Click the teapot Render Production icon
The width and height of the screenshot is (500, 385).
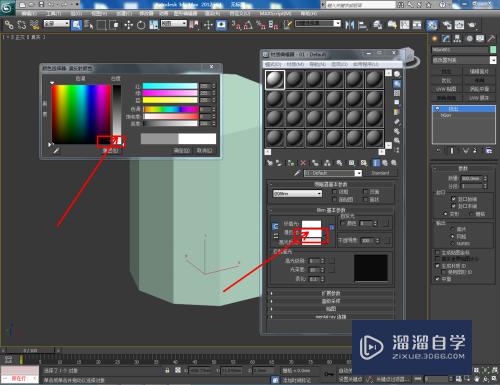point(472,25)
